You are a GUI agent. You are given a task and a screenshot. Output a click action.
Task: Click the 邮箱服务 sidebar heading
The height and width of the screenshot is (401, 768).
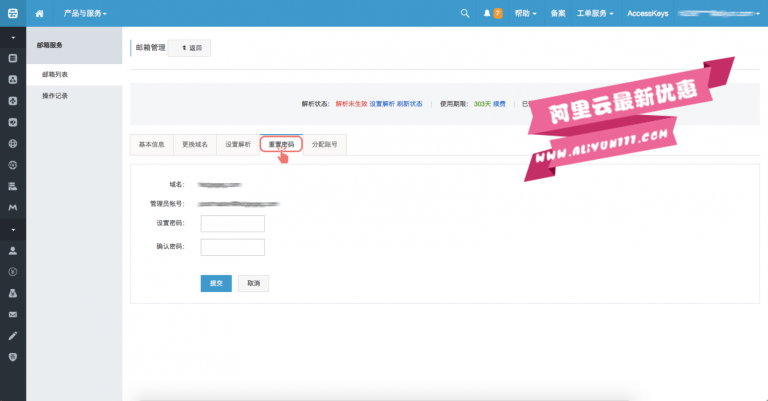coord(49,45)
